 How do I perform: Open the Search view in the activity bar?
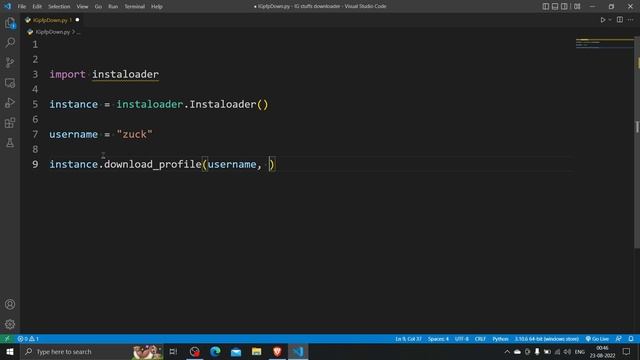click(10, 42)
